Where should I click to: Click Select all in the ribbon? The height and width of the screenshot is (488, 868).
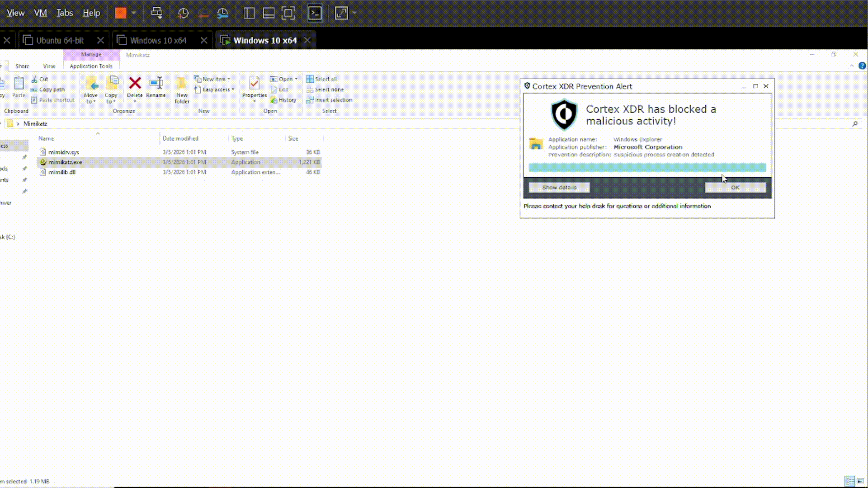click(x=321, y=79)
